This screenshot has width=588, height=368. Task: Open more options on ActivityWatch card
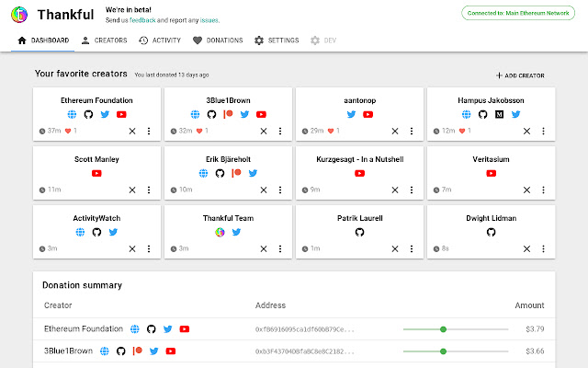[149, 248]
